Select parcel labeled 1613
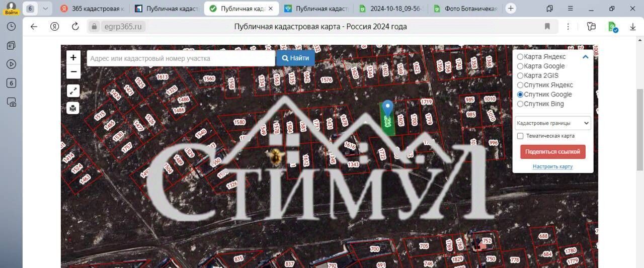Image resolution: width=644 pixels, height=268 pixels. click(162, 77)
